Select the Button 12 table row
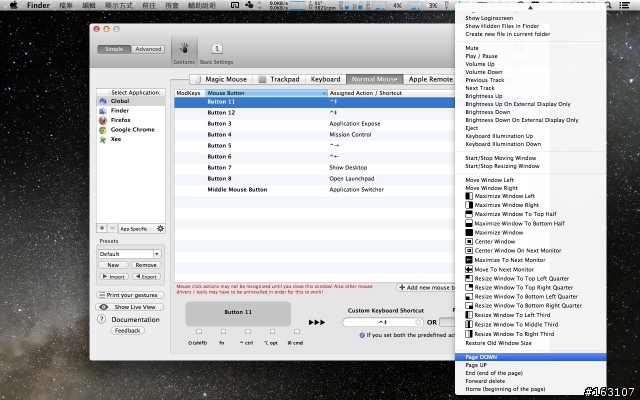Viewport: 640px width, 400px height. (315, 113)
